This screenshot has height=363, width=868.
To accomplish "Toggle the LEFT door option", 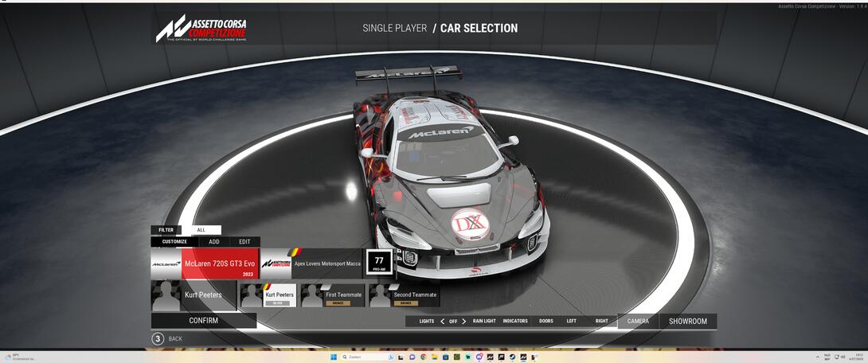I will (571, 321).
